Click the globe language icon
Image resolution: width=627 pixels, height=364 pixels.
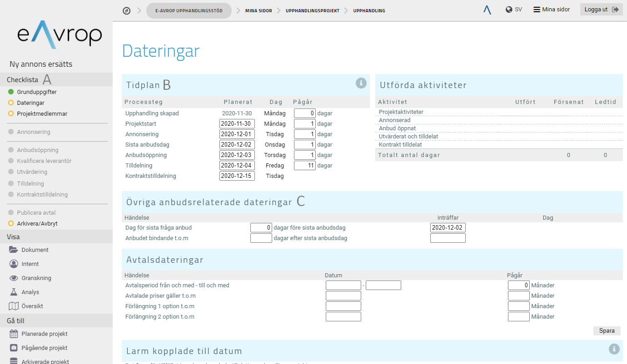coord(509,10)
